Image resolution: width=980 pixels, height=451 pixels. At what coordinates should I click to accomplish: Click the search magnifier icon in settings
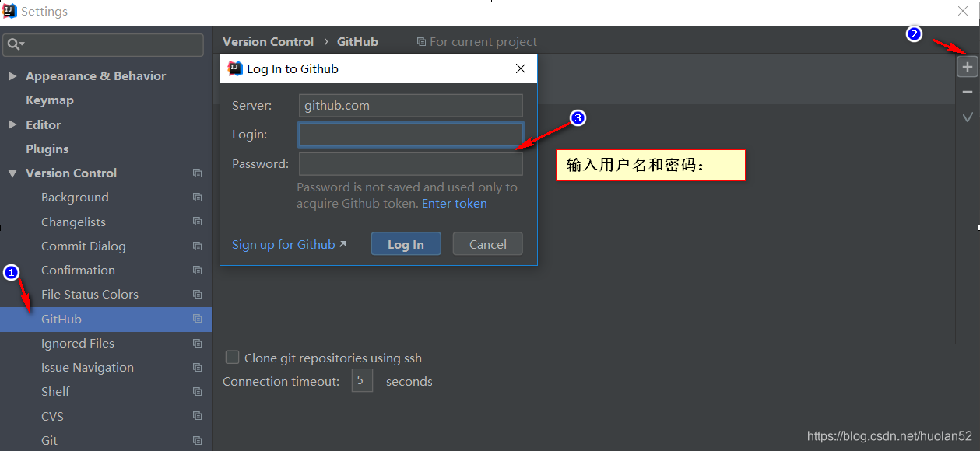16,44
